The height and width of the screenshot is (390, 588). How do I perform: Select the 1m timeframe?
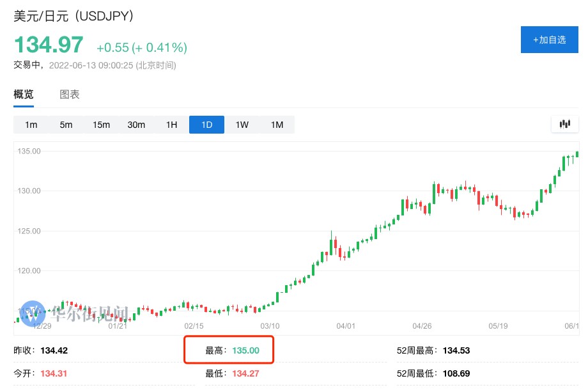point(31,125)
